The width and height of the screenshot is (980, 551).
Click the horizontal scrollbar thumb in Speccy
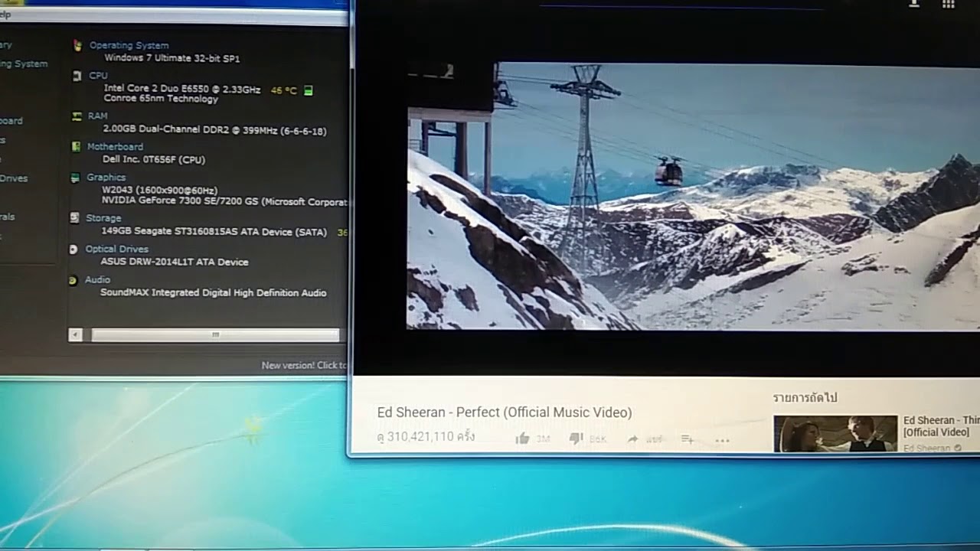point(215,334)
